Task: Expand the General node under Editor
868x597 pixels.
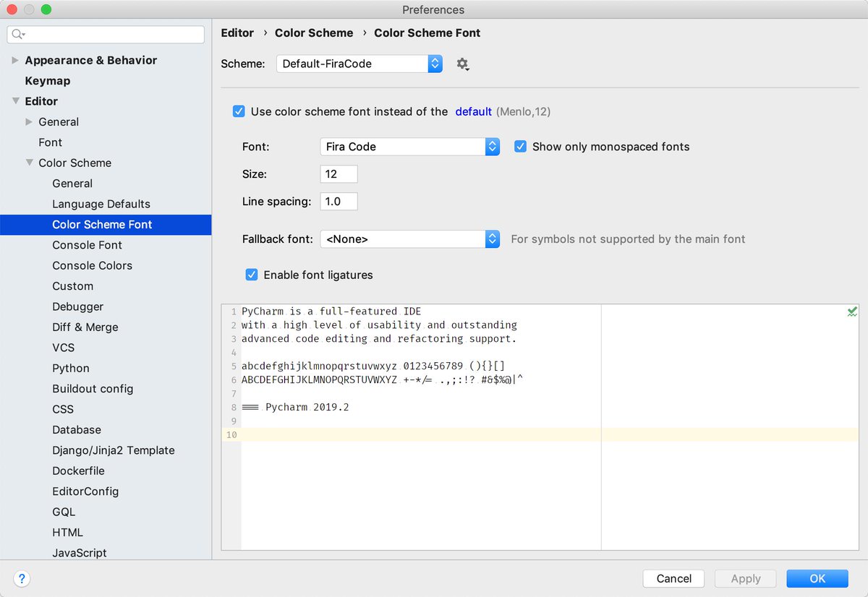Action: click(30, 121)
